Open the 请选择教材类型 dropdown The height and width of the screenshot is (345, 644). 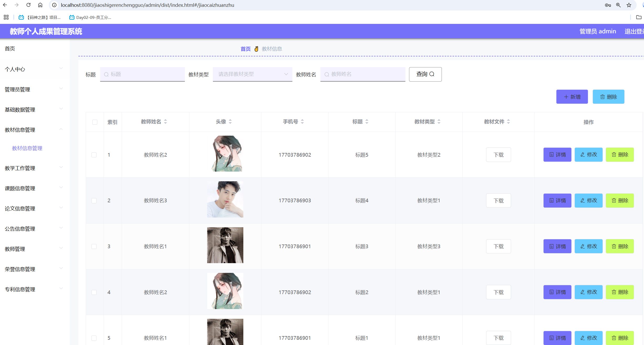252,74
